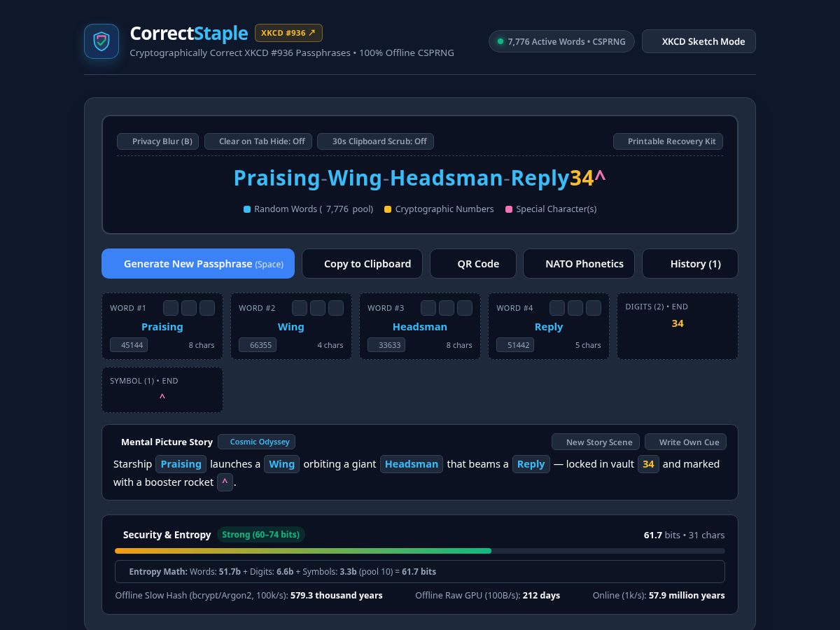Click the entropy strength progress bar

click(x=420, y=551)
